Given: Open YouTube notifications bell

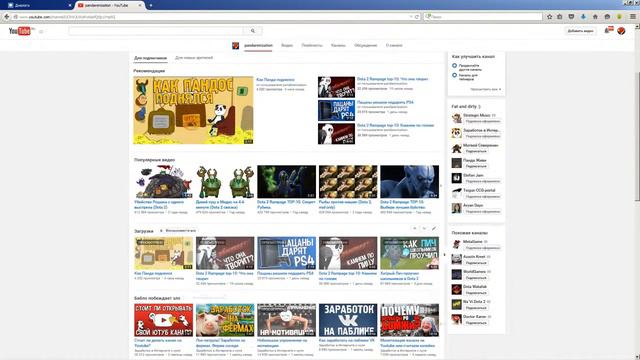Looking at the screenshot, I should (x=608, y=31).
